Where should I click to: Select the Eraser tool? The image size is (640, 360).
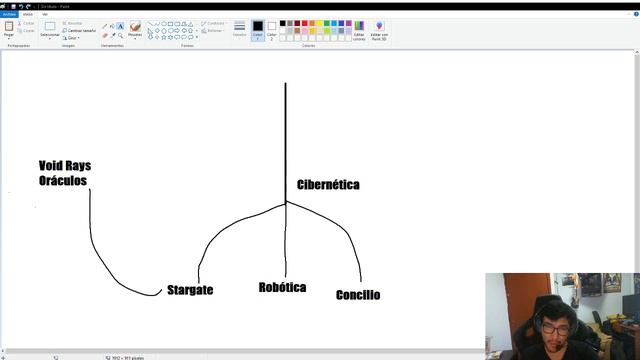pyautogui.click(x=104, y=36)
